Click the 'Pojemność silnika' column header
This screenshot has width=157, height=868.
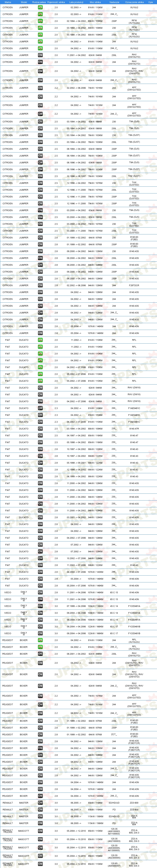(56, 2)
